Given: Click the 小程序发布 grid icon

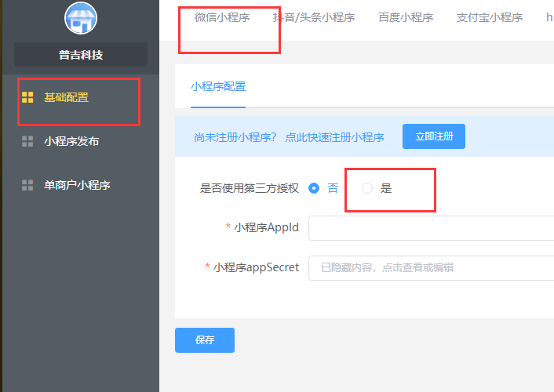Looking at the screenshot, I should tap(27, 141).
